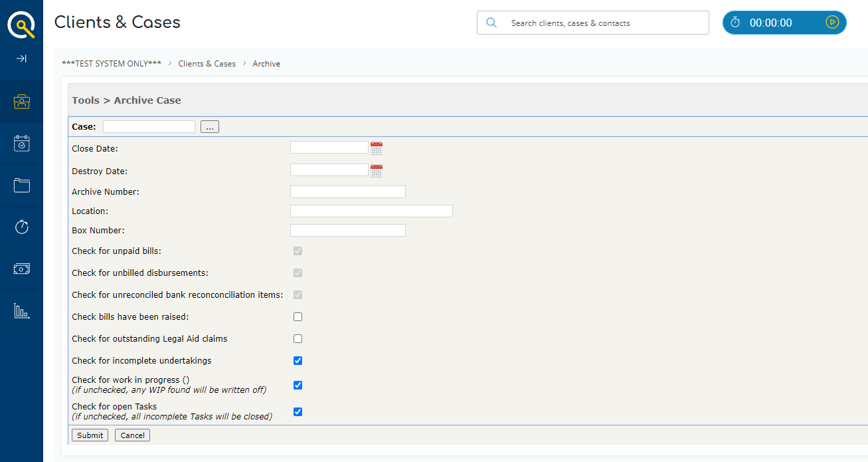868x462 pixels.
Task: Expand the sidebar with the arrow icon
Action: (x=21, y=58)
